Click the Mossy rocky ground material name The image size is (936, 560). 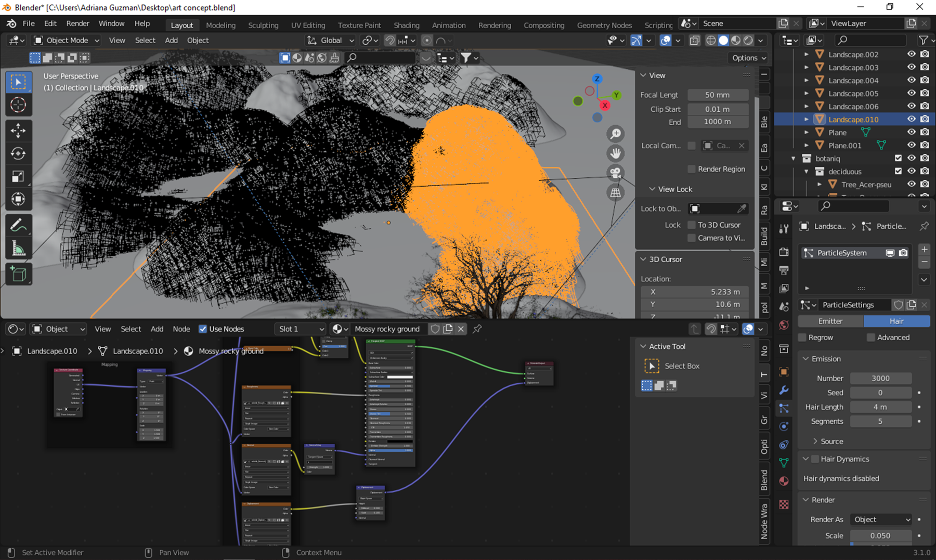387,329
